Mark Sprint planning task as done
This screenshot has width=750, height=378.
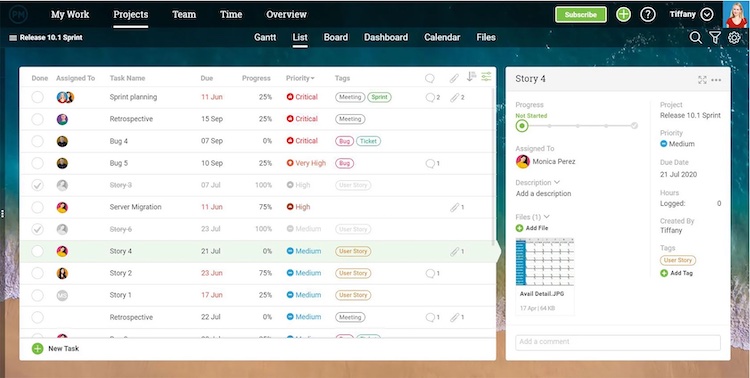(x=37, y=97)
